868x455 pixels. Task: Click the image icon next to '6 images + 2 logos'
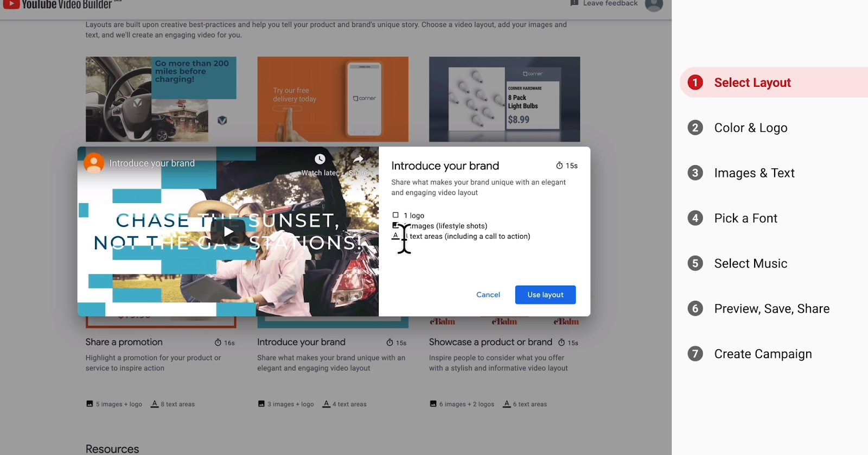433,404
